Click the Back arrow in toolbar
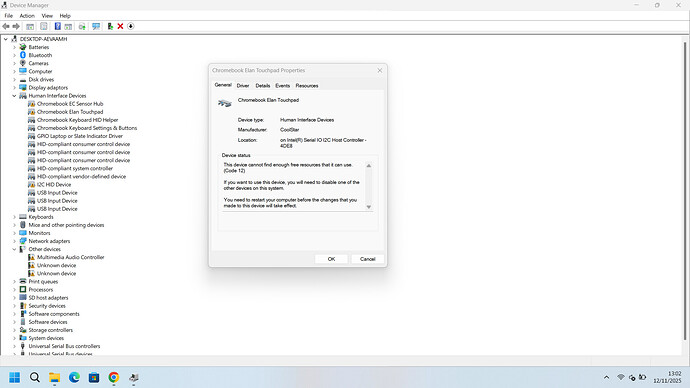 tap(6, 26)
